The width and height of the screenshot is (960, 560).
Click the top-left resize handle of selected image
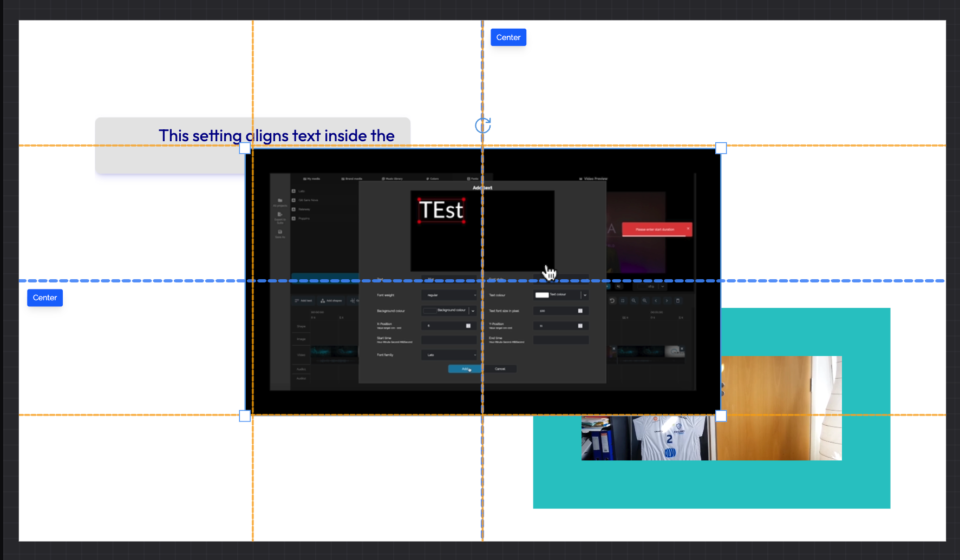coord(245,148)
